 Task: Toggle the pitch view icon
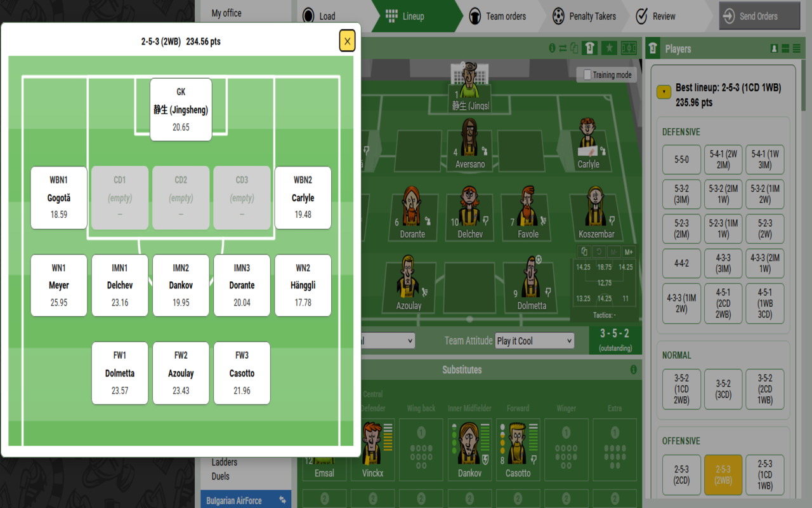[x=629, y=48]
